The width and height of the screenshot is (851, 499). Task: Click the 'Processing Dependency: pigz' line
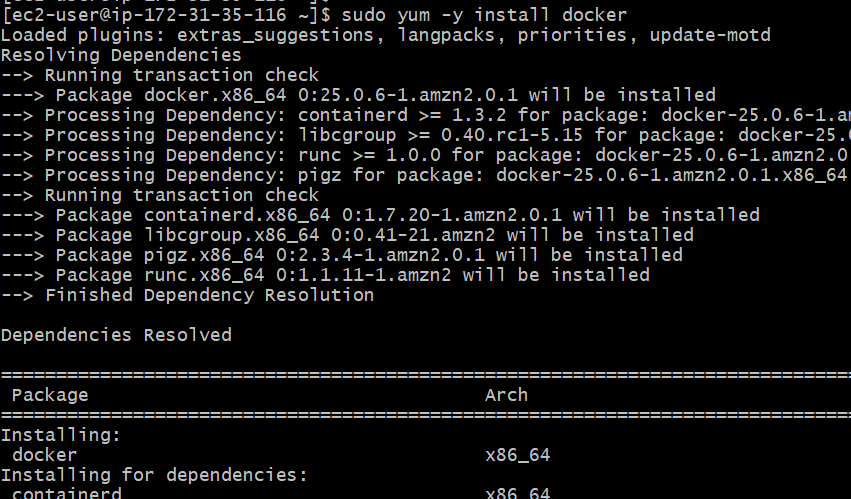coord(425,175)
